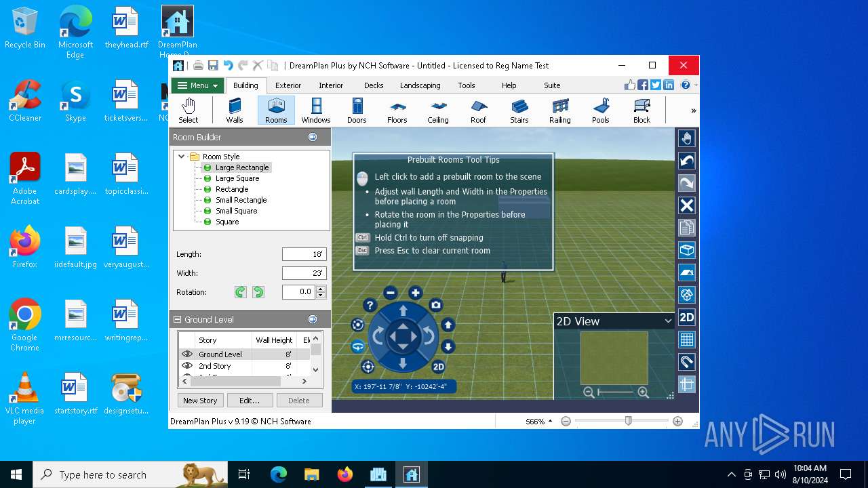The image size is (868, 488).
Task: Click the zoom-out minus button on the navigation wheel
Action: pyautogui.click(x=390, y=293)
